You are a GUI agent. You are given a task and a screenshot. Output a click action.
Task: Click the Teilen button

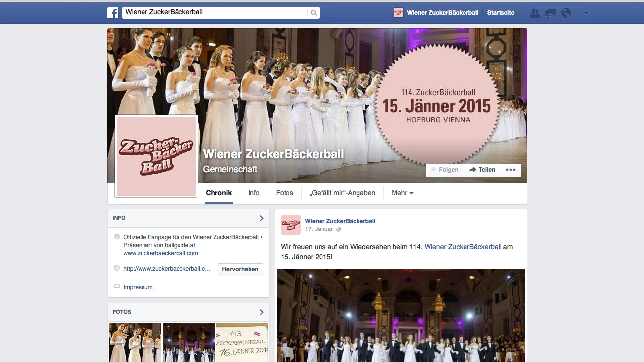tap(482, 170)
